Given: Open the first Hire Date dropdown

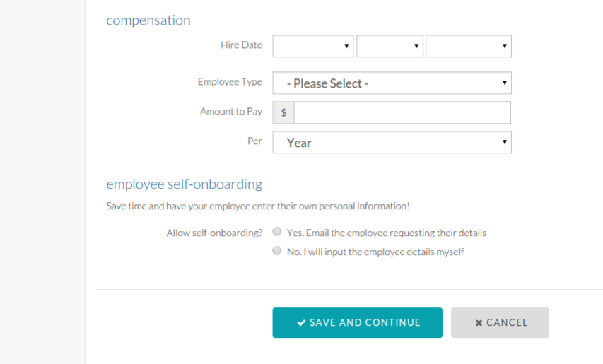Looking at the screenshot, I should tap(313, 46).
